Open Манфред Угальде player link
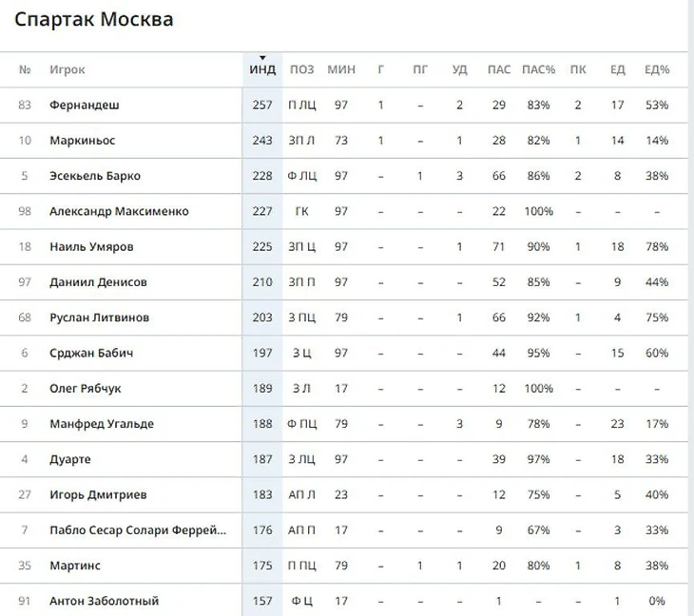The width and height of the screenshot is (694, 616). point(101,424)
